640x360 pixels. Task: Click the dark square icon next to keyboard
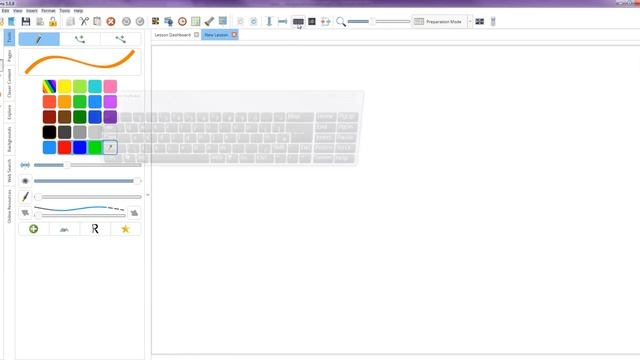pyautogui.click(x=312, y=21)
